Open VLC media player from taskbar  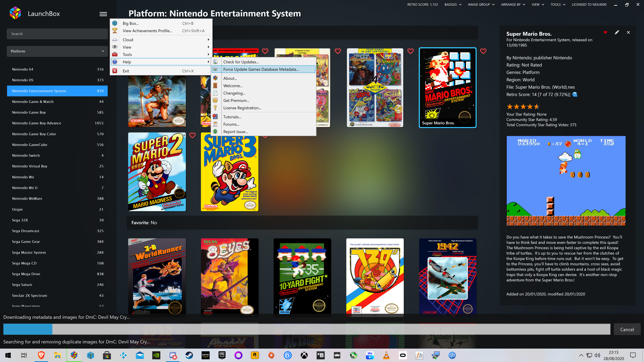pyautogui.click(x=386, y=355)
